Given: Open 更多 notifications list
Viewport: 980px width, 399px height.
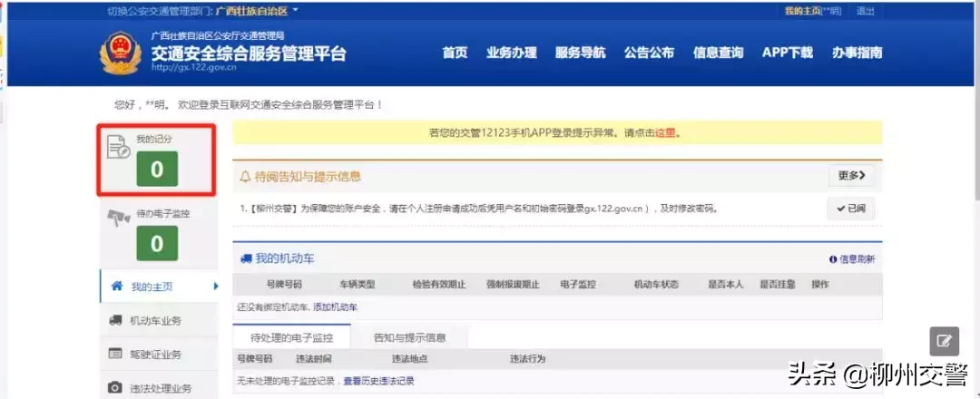Looking at the screenshot, I should pos(851,175).
